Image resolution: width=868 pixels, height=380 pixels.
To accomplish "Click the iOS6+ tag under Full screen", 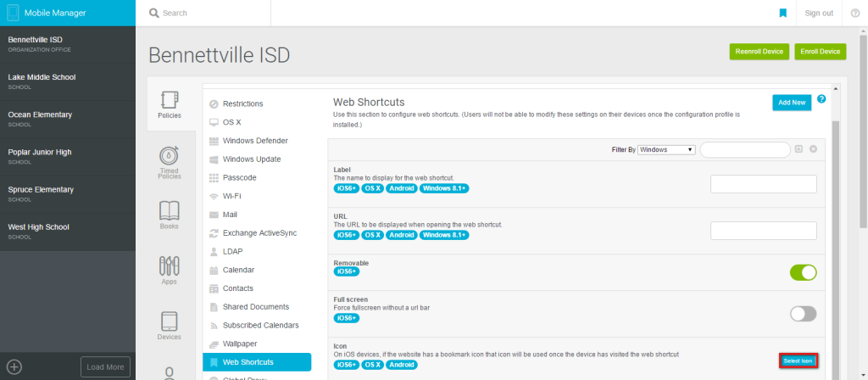I will click(347, 319).
